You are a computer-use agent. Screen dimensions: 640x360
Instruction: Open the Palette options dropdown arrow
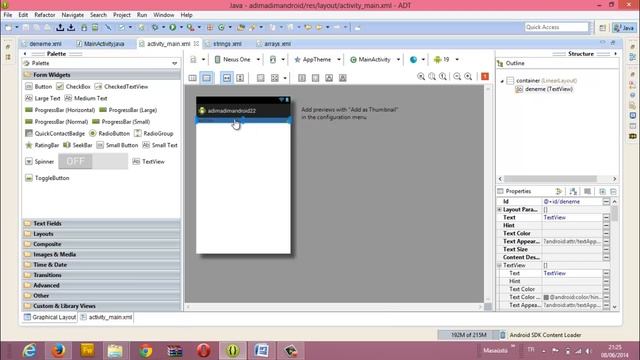tap(175, 64)
